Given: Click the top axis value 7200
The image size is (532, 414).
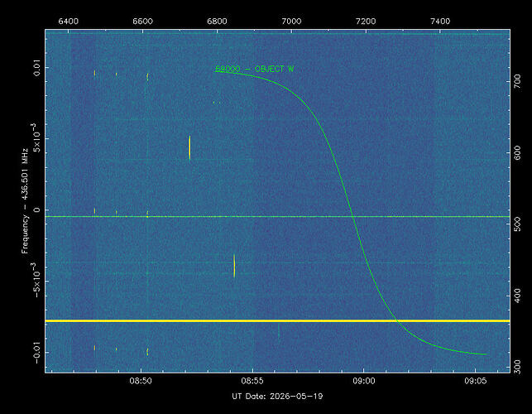Looking at the screenshot, I should [366, 22].
